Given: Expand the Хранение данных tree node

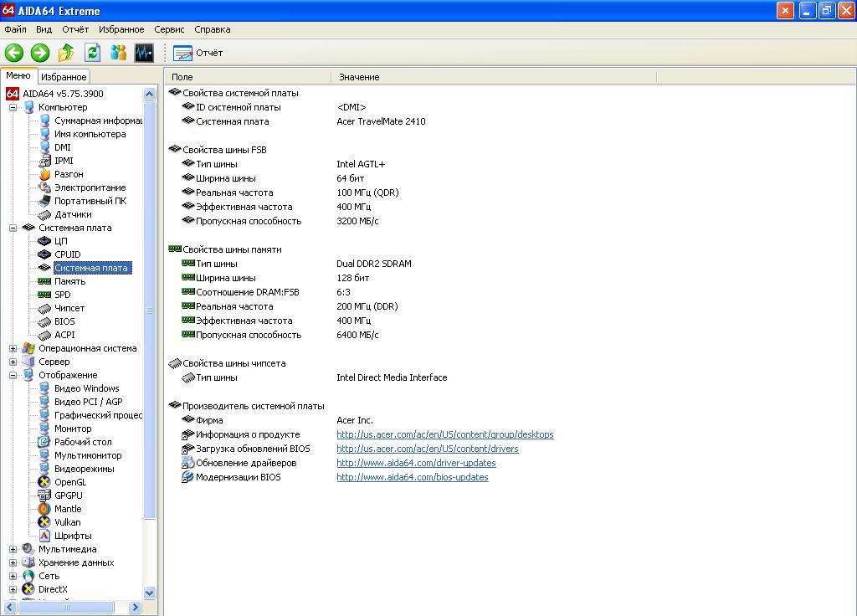Looking at the screenshot, I should tap(13, 562).
